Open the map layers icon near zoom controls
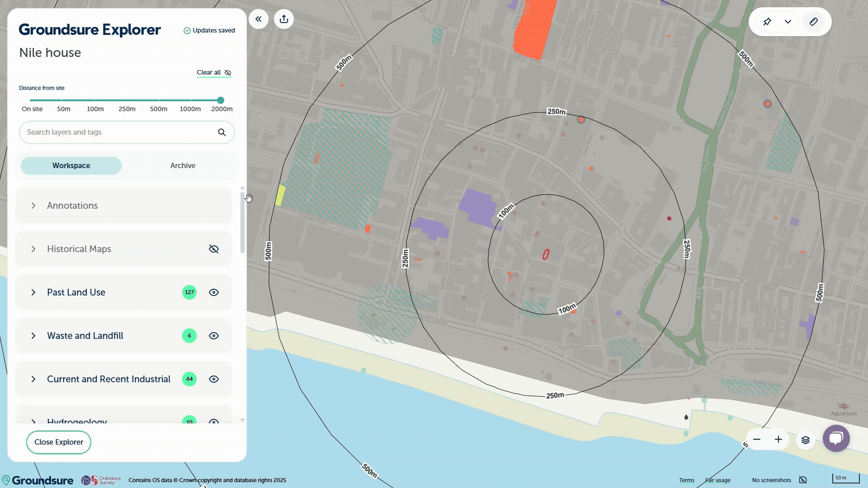The width and height of the screenshot is (868, 488). 805,439
